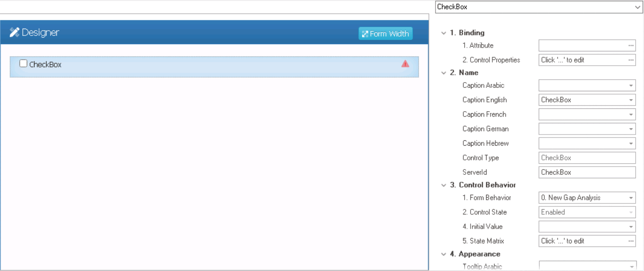Open the Tooltip Arabic dropdown

pos(631,266)
